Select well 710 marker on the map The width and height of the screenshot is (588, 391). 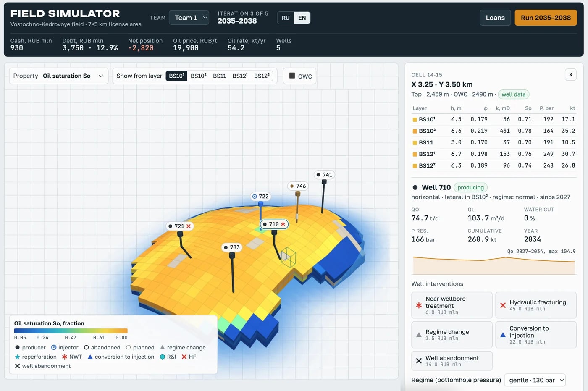(274, 224)
